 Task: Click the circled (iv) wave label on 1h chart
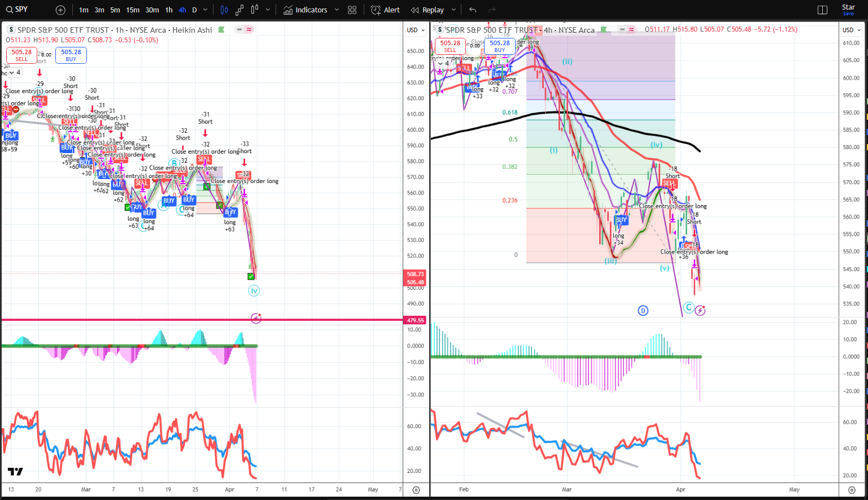[x=254, y=290]
